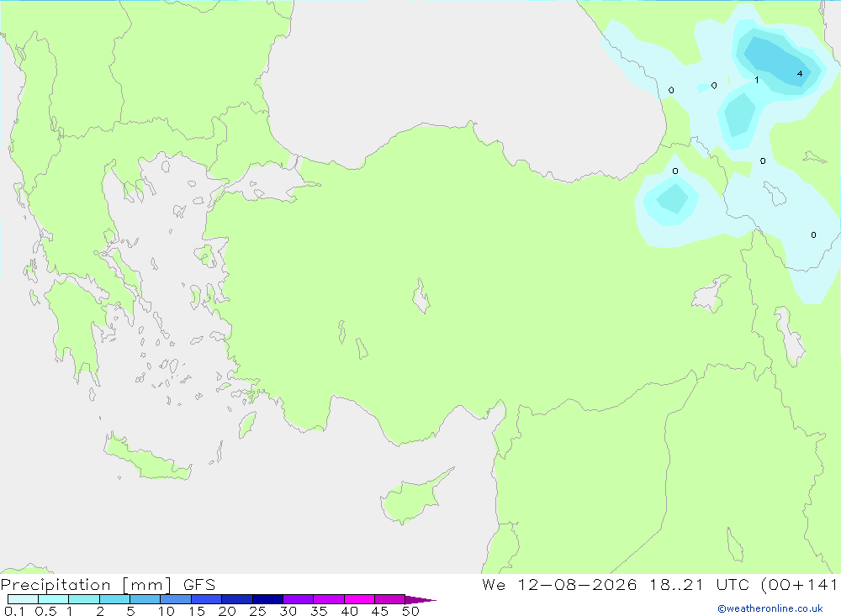The width and height of the screenshot is (841, 616).
Task: Click the '(00+141' forecast offset text
Action: pyautogui.click(x=799, y=585)
